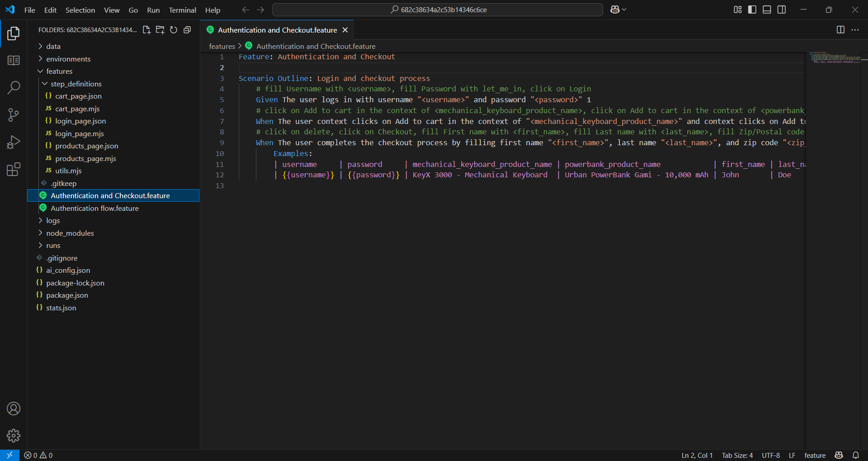Screen dimensions: 868x461
Task: Refresh the explorer file tree
Action: (174, 30)
